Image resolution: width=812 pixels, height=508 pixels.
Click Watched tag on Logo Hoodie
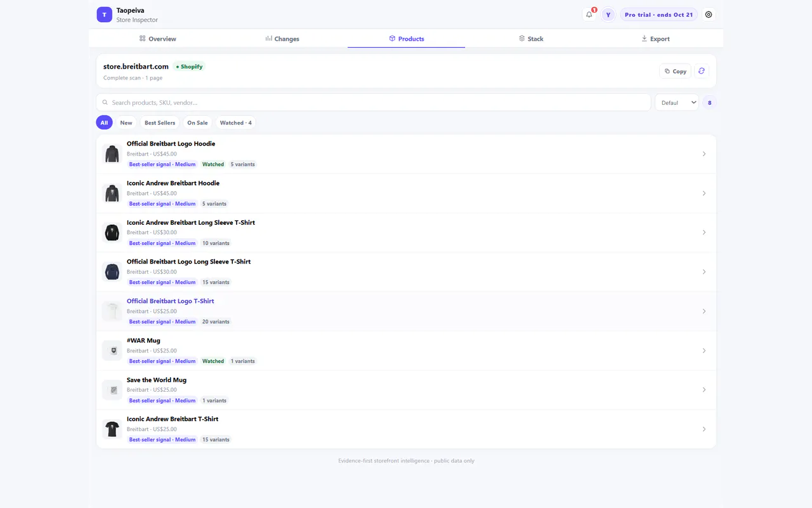click(213, 164)
